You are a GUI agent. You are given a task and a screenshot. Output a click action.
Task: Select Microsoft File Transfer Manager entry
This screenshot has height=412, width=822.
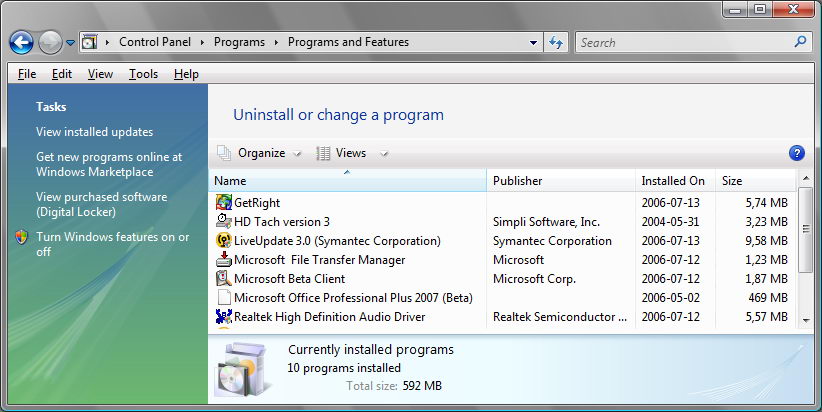click(319, 260)
